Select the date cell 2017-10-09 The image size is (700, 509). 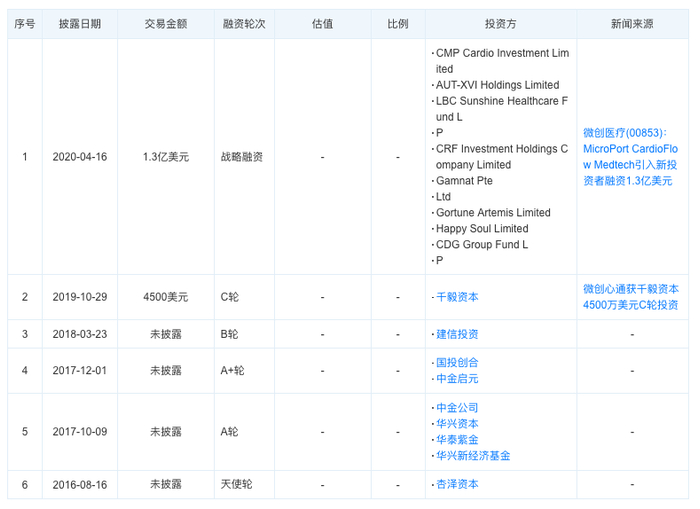tap(80, 432)
